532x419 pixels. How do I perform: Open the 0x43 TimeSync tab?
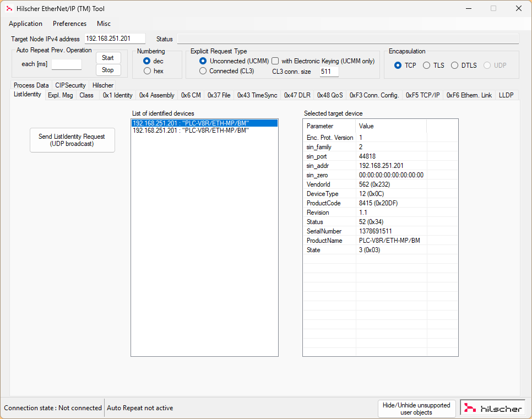point(257,95)
